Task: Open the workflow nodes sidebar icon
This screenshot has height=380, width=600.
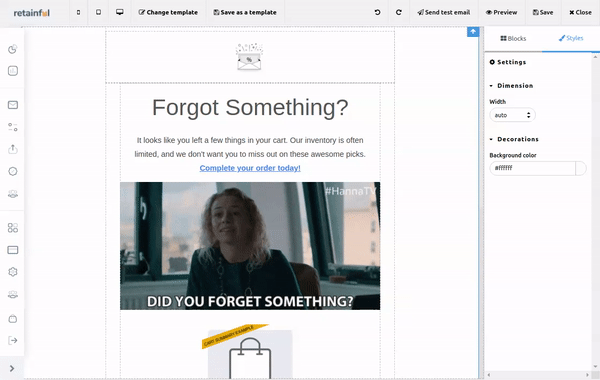Action: pyautogui.click(x=13, y=127)
